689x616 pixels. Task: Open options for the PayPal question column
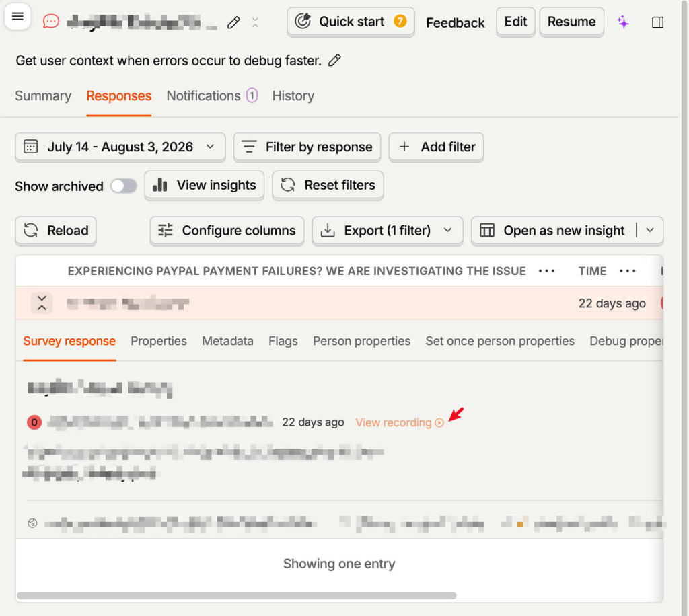pyautogui.click(x=547, y=271)
